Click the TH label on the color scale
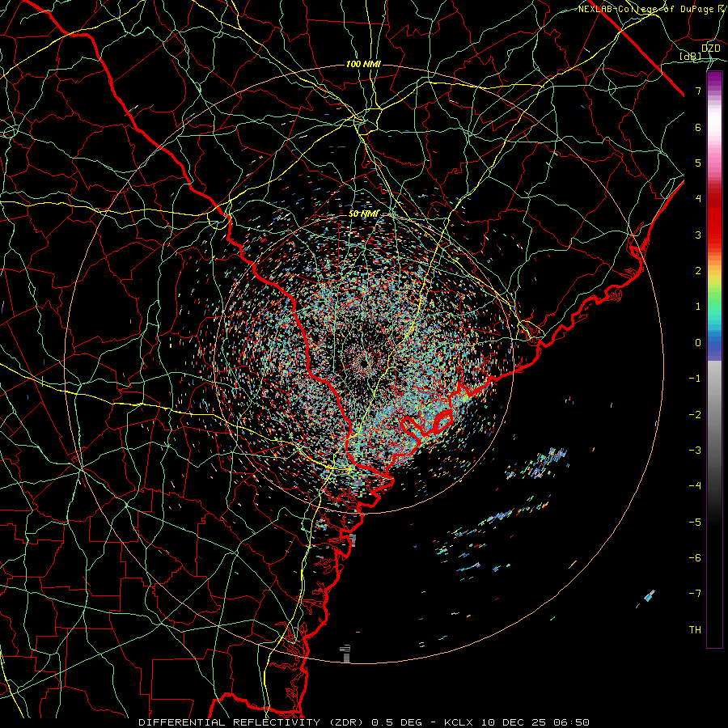 coord(695,630)
